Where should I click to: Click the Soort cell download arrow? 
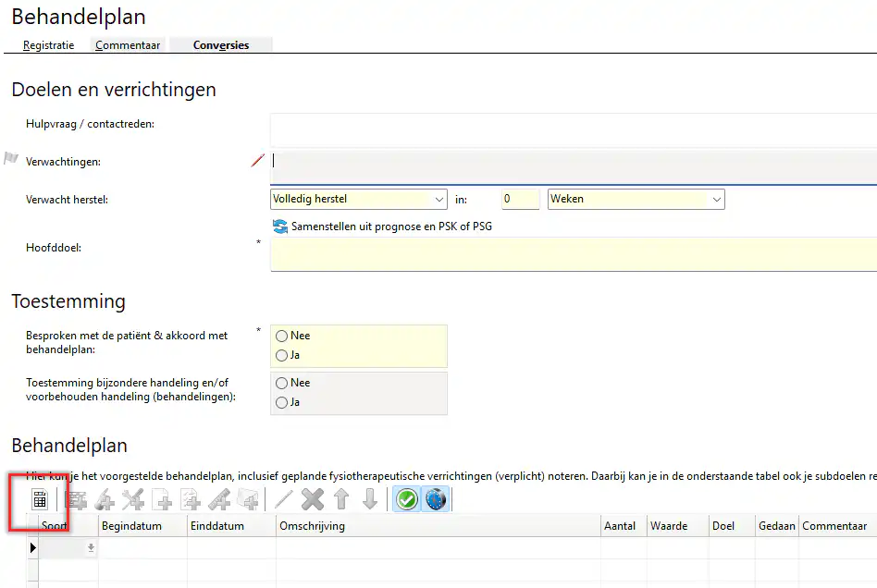(x=91, y=548)
